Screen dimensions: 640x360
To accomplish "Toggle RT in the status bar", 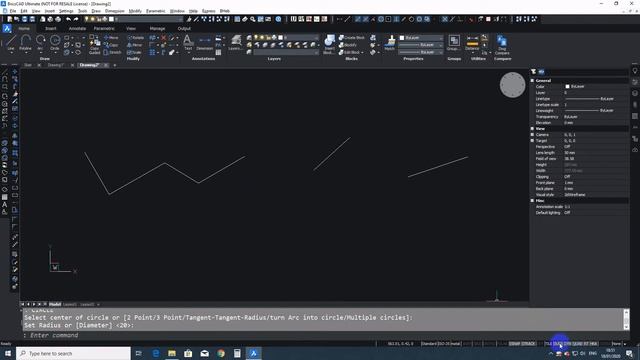I will 587,344.
